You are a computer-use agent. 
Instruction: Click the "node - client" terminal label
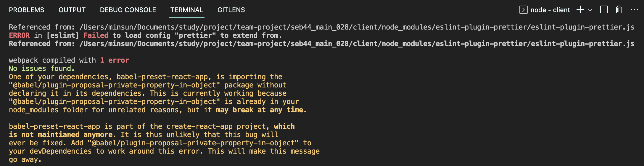550,10
